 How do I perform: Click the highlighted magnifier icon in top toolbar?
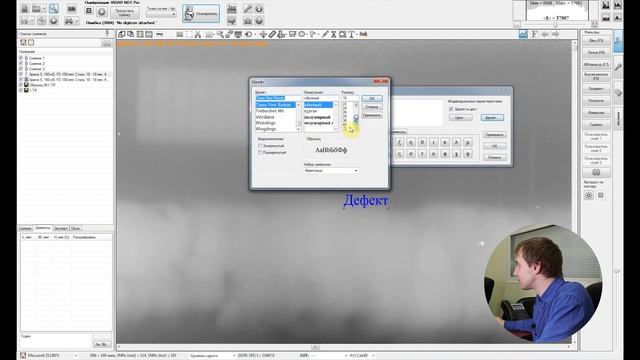coord(53,9)
